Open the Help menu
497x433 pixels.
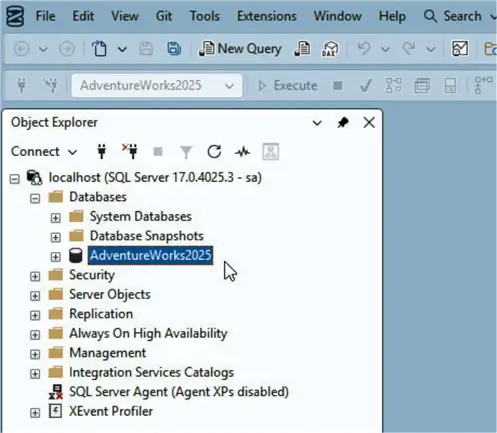tap(392, 16)
